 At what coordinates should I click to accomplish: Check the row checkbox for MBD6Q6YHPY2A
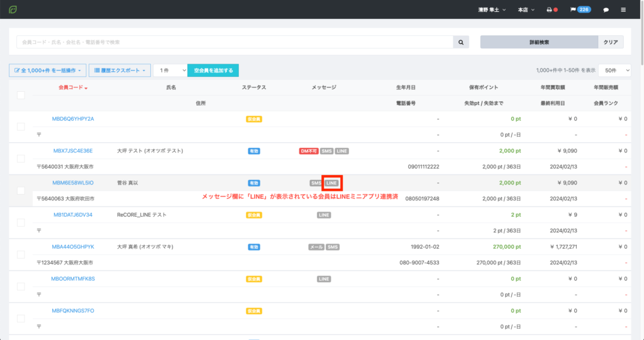(x=21, y=127)
